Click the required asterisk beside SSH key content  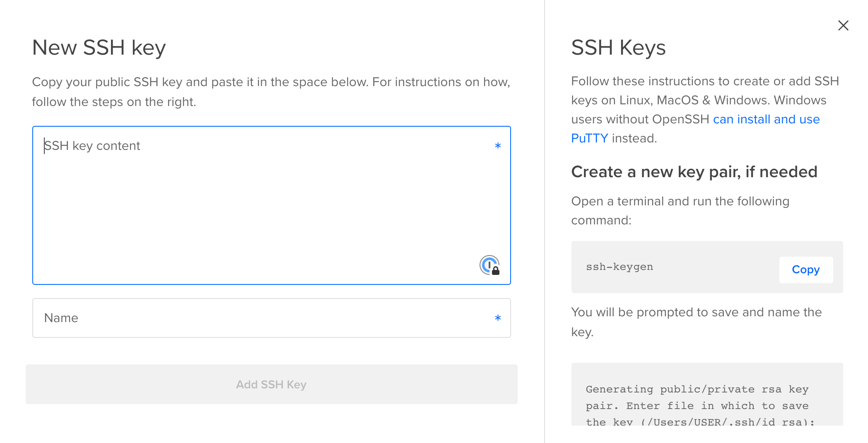498,146
